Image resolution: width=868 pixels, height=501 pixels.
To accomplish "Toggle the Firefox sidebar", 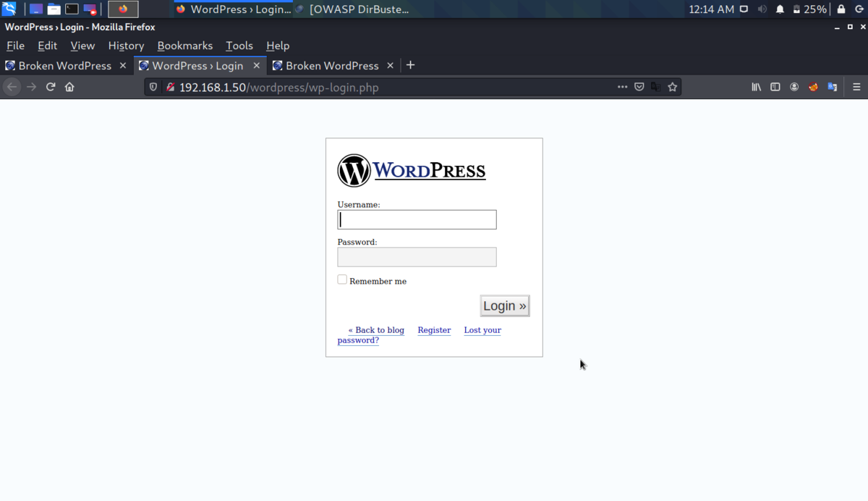I will 775,87.
